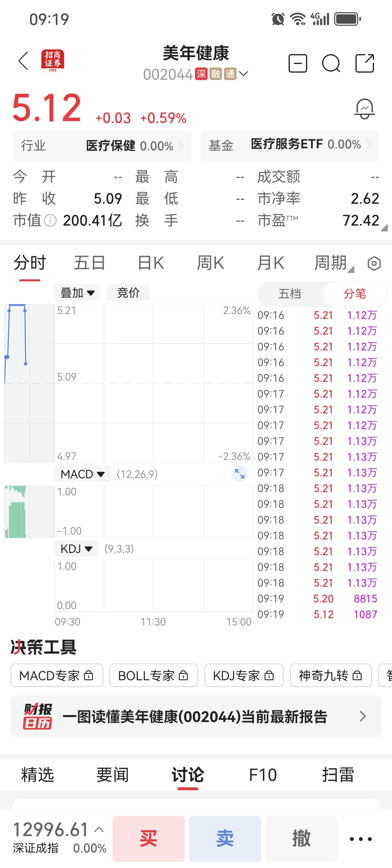Select the 日K chart tab
Screen dimensions: 392x868
pyautogui.click(x=151, y=263)
